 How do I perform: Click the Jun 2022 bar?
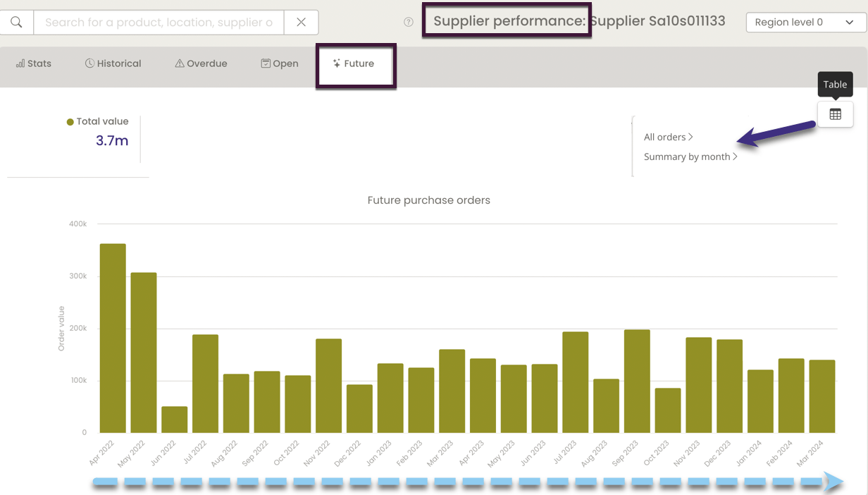(175, 420)
